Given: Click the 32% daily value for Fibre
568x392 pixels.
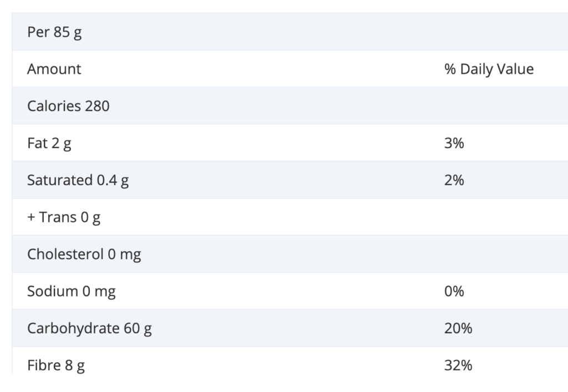Looking at the screenshot, I should pyautogui.click(x=458, y=365).
